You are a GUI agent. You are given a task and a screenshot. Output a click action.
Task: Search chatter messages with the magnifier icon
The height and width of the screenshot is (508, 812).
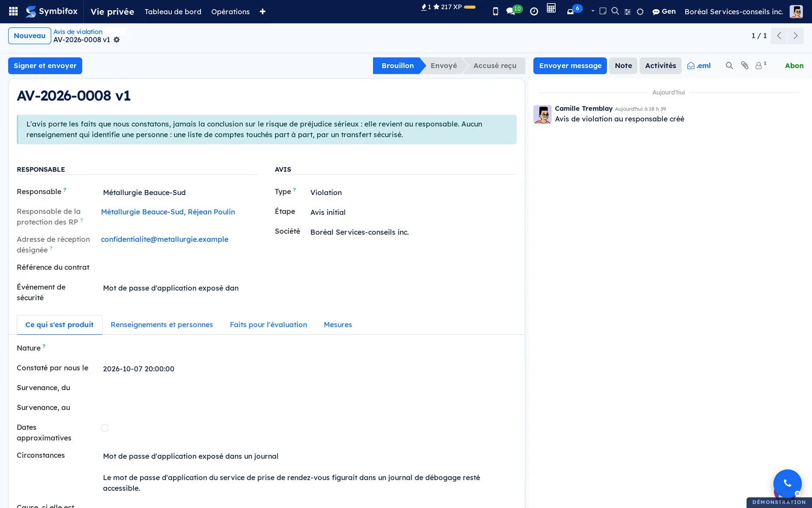[x=729, y=66]
